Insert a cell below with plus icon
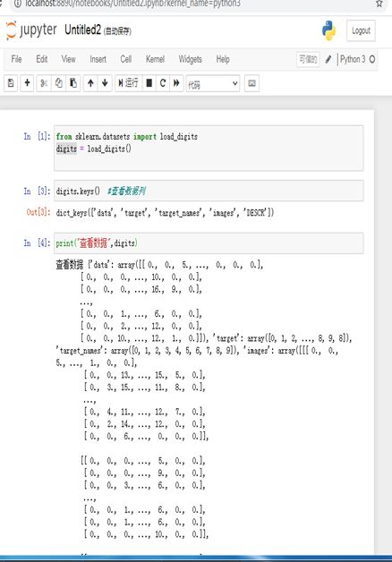This screenshot has width=392, height=562. [x=27, y=83]
